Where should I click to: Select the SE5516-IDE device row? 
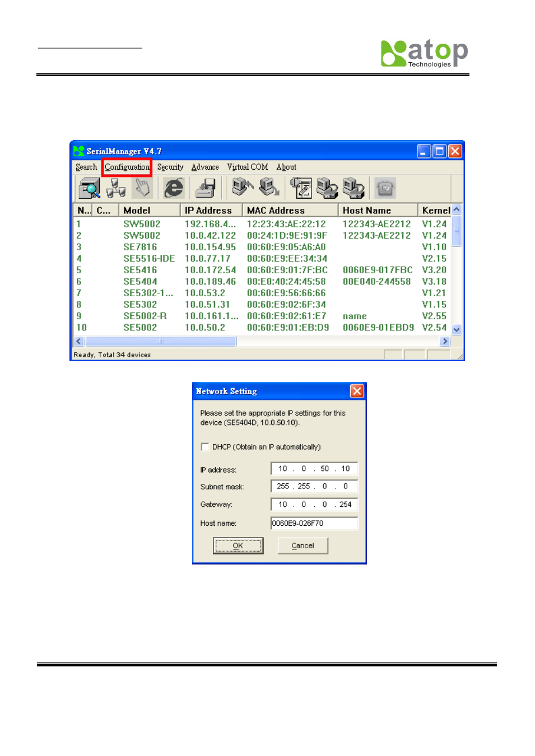[262, 259]
